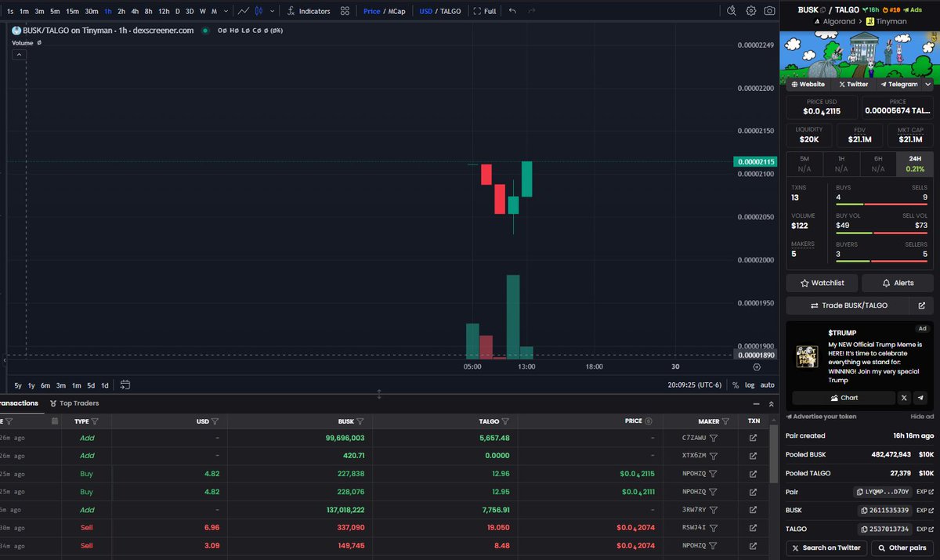Image resolution: width=940 pixels, height=560 pixels.
Task: Open transaction link for RSWJ4I row
Action: (x=754, y=527)
